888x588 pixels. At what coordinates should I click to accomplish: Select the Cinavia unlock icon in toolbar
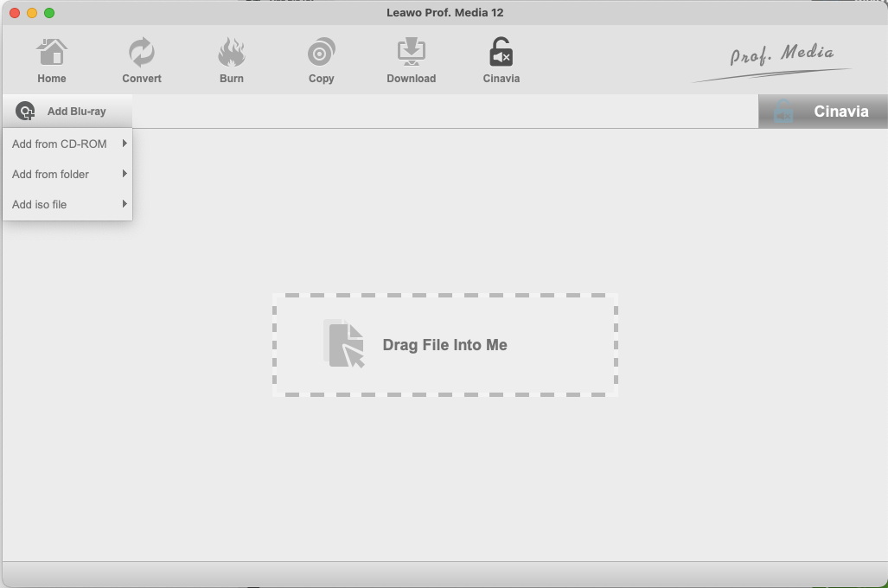[x=501, y=52]
